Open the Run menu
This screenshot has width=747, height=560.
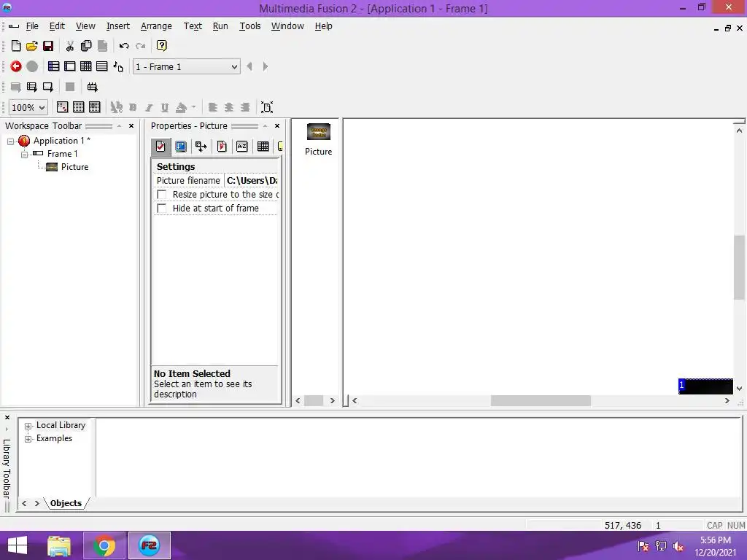pos(220,26)
